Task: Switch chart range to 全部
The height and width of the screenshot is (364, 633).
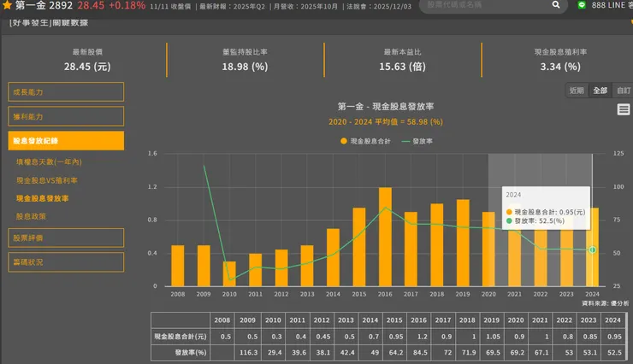Action: point(600,91)
